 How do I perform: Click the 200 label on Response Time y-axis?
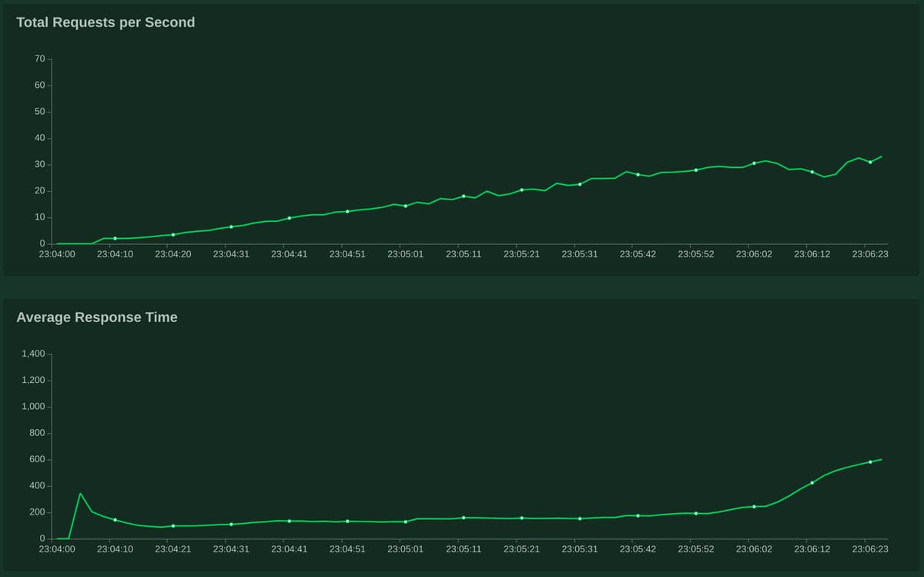[x=37, y=512]
